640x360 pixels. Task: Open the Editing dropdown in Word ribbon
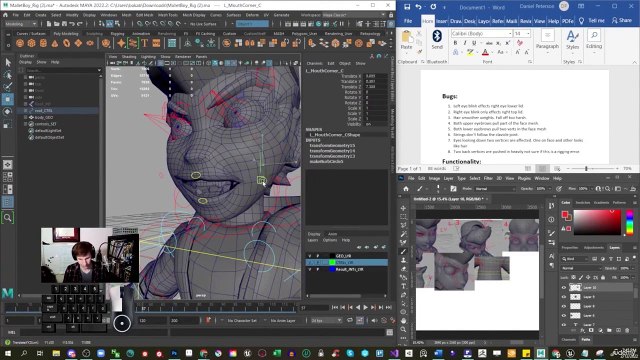(x=594, y=42)
